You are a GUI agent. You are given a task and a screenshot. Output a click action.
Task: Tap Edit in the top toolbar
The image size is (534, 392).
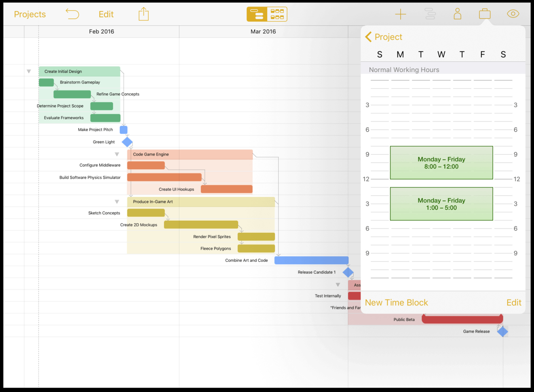(106, 14)
